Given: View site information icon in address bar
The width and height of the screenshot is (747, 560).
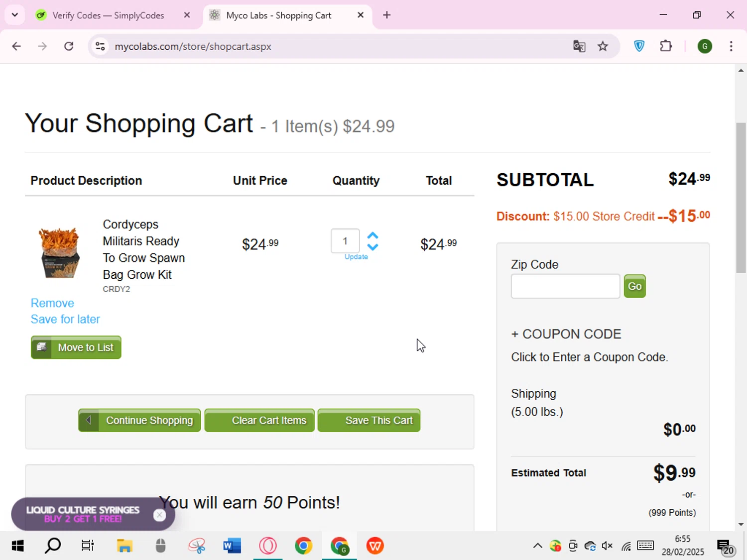Looking at the screenshot, I should pos(100,46).
